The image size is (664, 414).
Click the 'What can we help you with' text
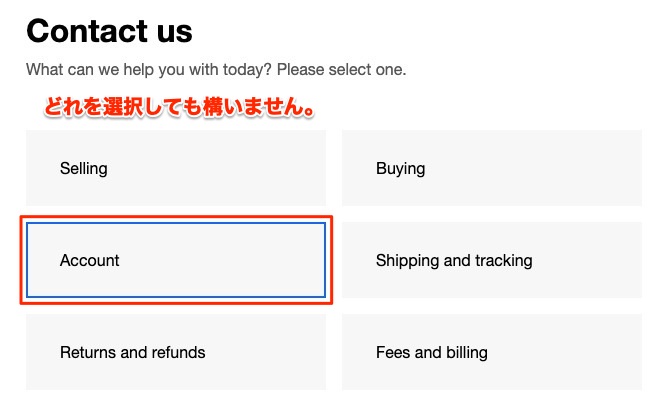(x=216, y=71)
